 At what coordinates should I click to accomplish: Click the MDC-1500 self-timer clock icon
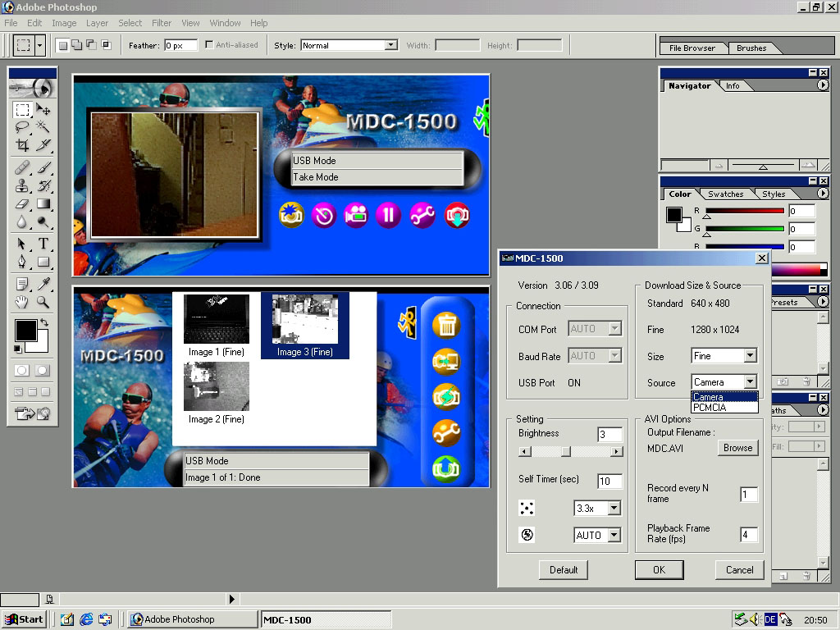(x=324, y=216)
